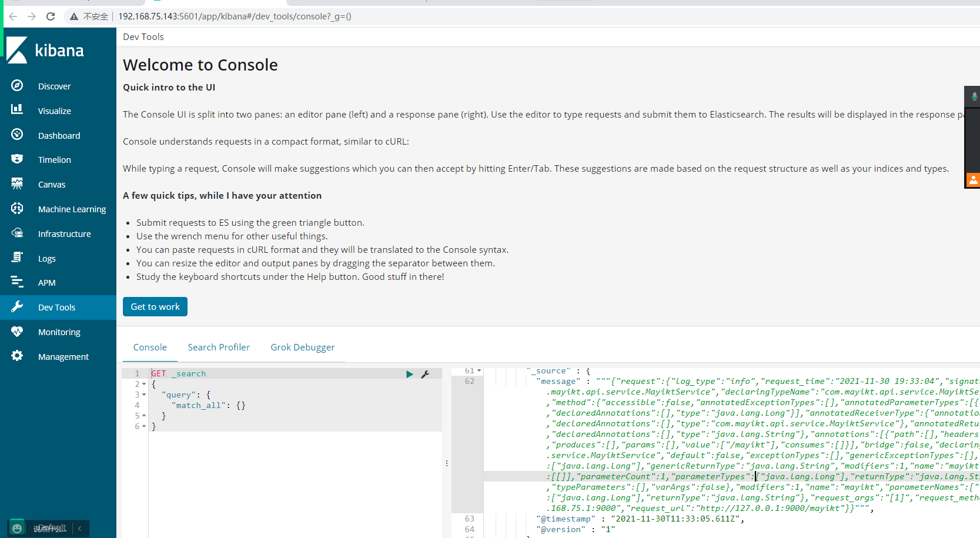Open the Management gear icon
The image size is (980, 538).
[x=17, y=356]
